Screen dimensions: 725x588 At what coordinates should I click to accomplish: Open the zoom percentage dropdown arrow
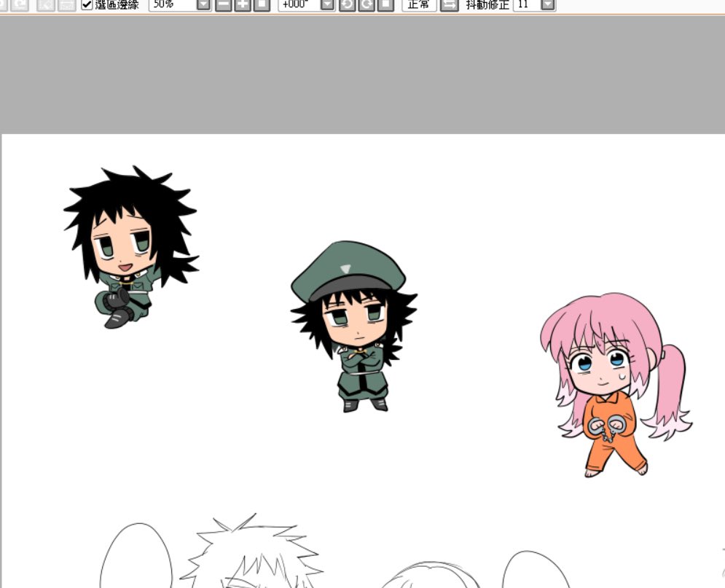tap(203, 4)
